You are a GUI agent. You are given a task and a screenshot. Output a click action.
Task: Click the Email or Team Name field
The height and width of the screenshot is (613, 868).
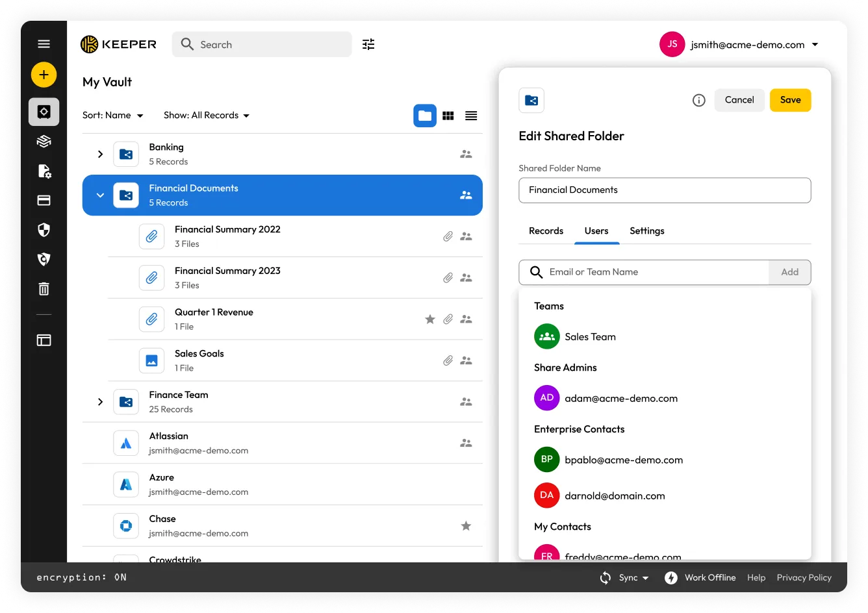click(644, 272)
